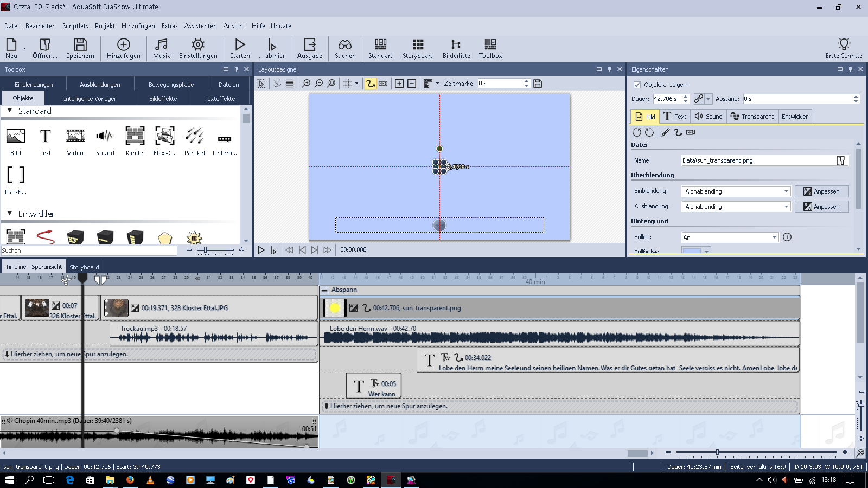Open the Assistenten menu
868x488 pixels.
point(200,26)
